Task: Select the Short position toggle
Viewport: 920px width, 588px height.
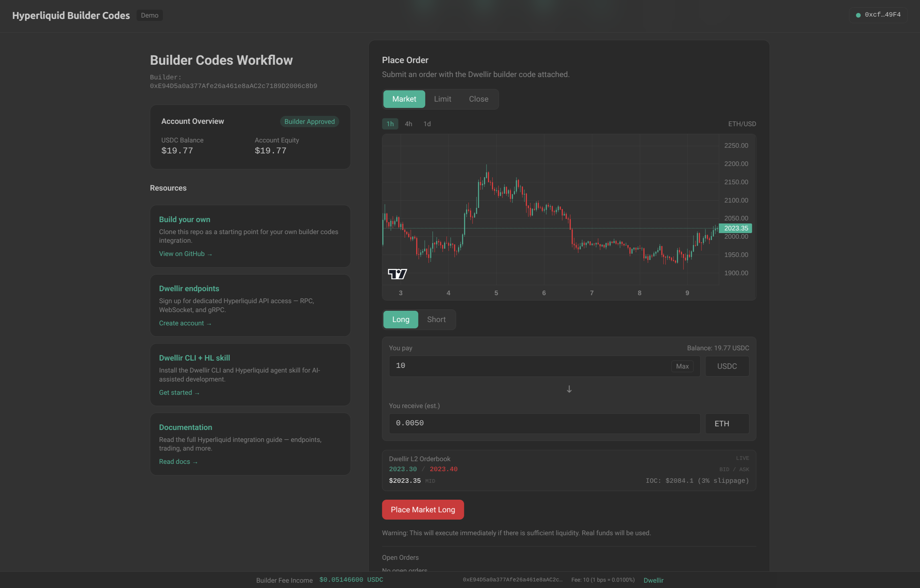Action: click(436, 320)
